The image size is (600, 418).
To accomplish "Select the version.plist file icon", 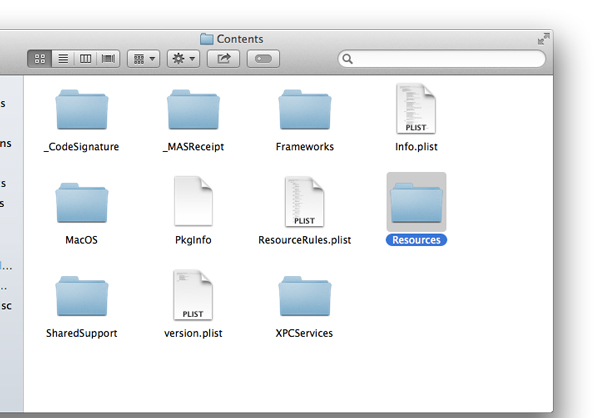I will click(193, 295).
